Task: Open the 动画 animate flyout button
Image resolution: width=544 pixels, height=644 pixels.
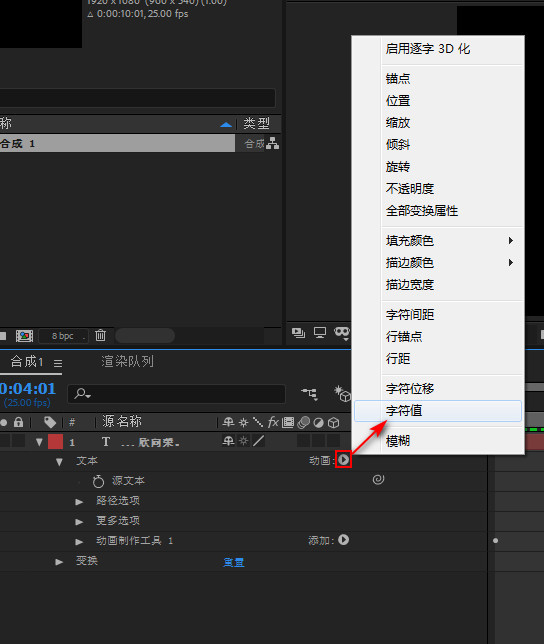Action: pyautogui.click(x=344, y=460)
